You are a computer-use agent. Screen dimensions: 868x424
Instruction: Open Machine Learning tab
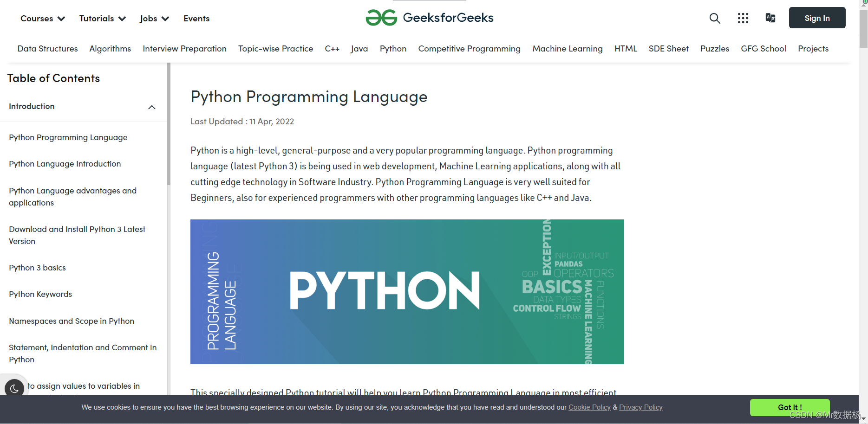pyautogui.click(x=568, y=49)
